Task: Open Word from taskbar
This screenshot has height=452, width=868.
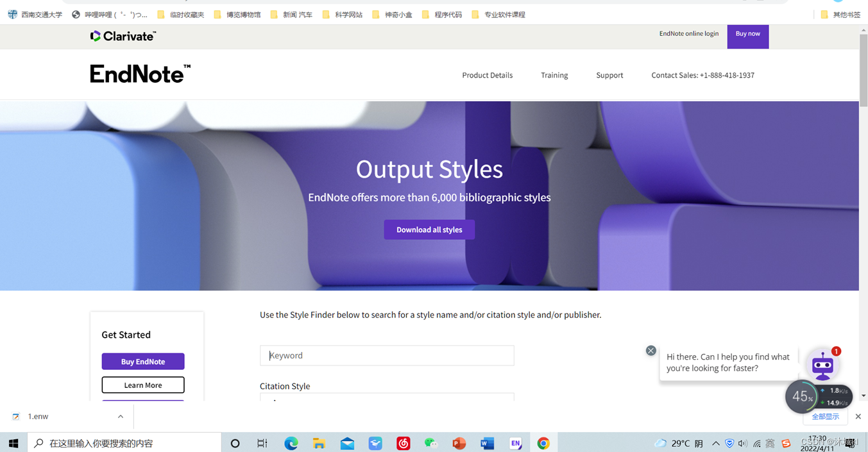Action: [x=487, y=443]
